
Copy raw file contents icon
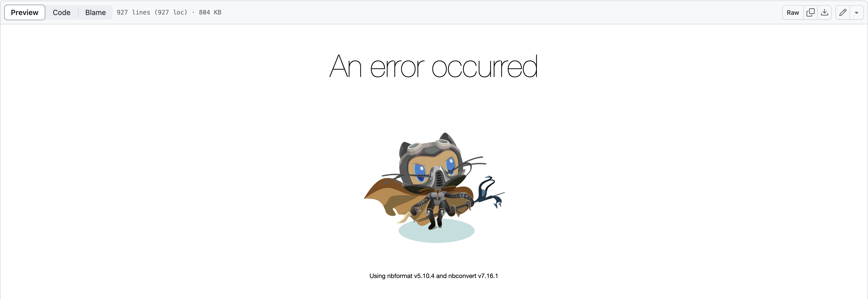(810, 12)
